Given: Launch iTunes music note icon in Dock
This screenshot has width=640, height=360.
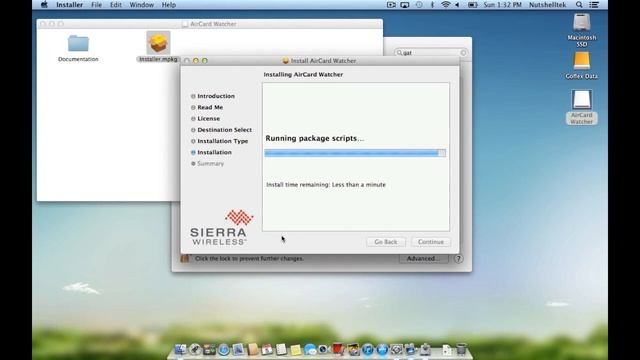Looking at the screenshot, I should tap(367, 349).
